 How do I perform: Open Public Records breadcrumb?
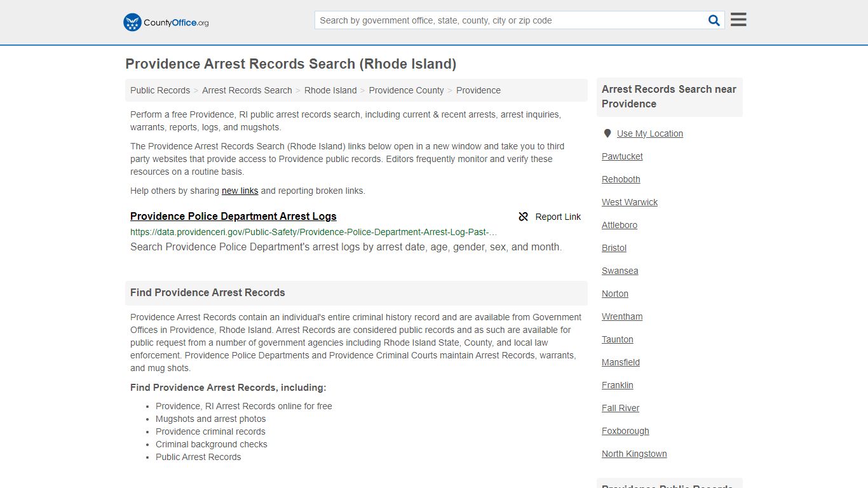tap(160, 90)
